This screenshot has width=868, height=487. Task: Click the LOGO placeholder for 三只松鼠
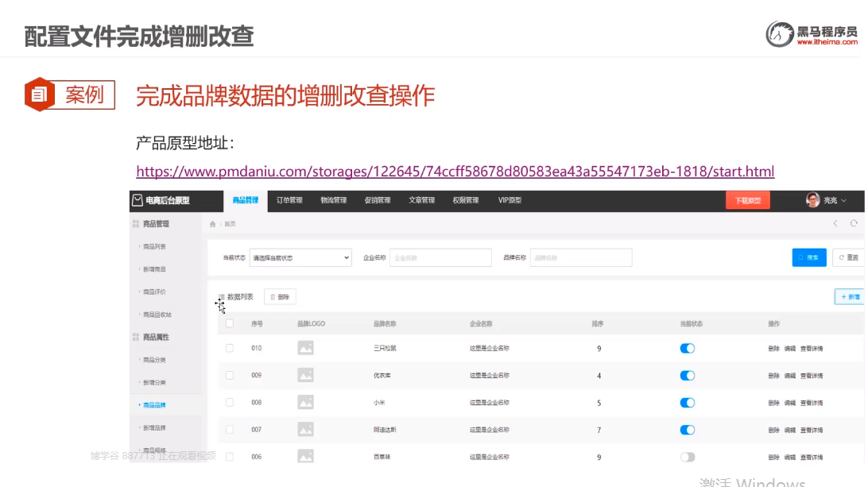point(305,348)
